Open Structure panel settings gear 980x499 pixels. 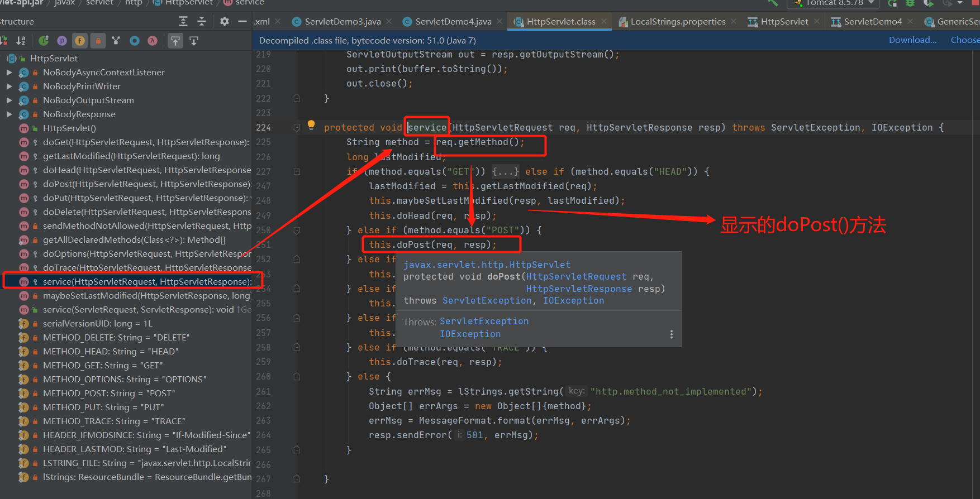(x=225, y=21)
